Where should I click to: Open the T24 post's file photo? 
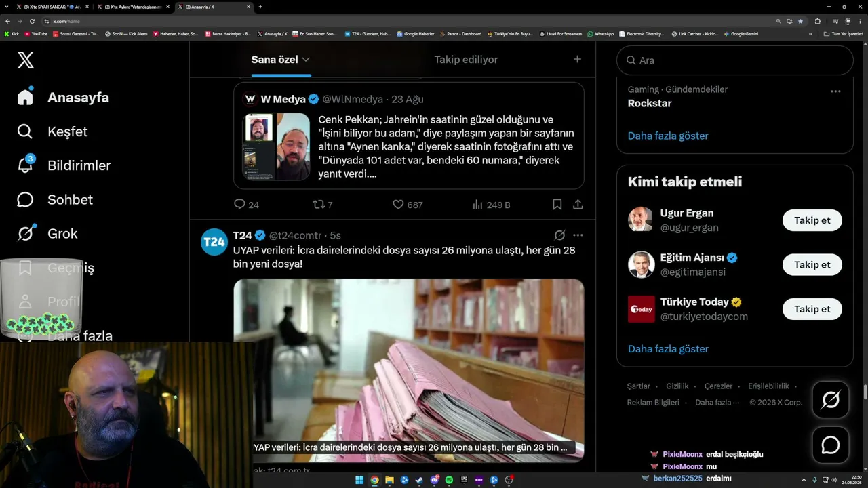tap(408, 370)
